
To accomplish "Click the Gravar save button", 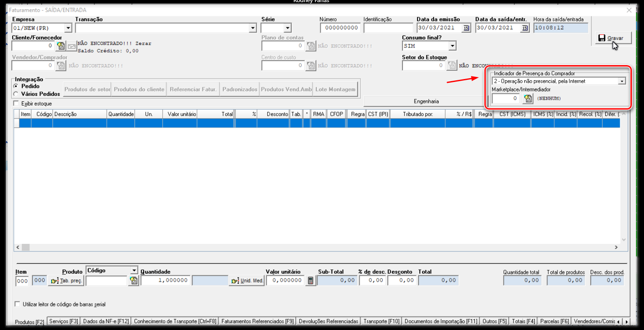I will [613, 38].
